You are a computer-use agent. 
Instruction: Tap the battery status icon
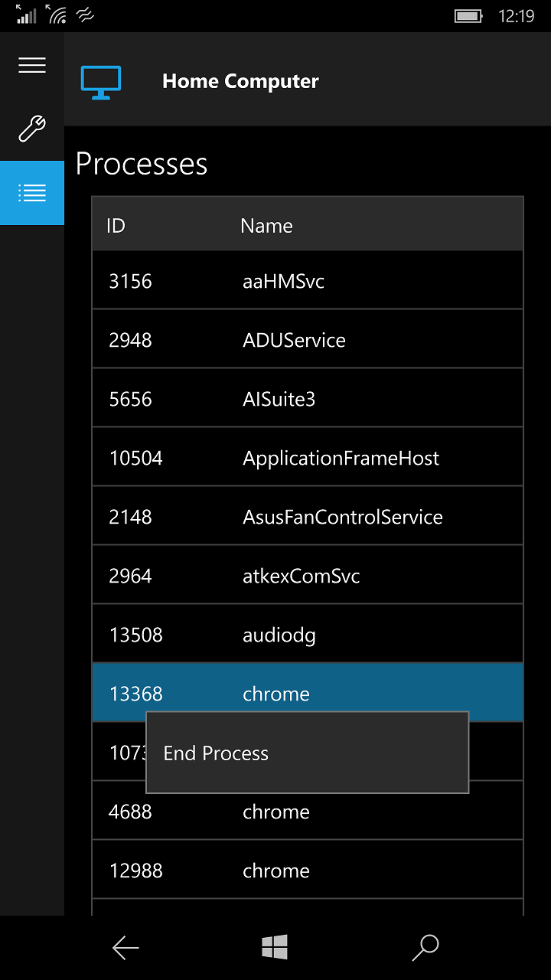tap(468, 16)
